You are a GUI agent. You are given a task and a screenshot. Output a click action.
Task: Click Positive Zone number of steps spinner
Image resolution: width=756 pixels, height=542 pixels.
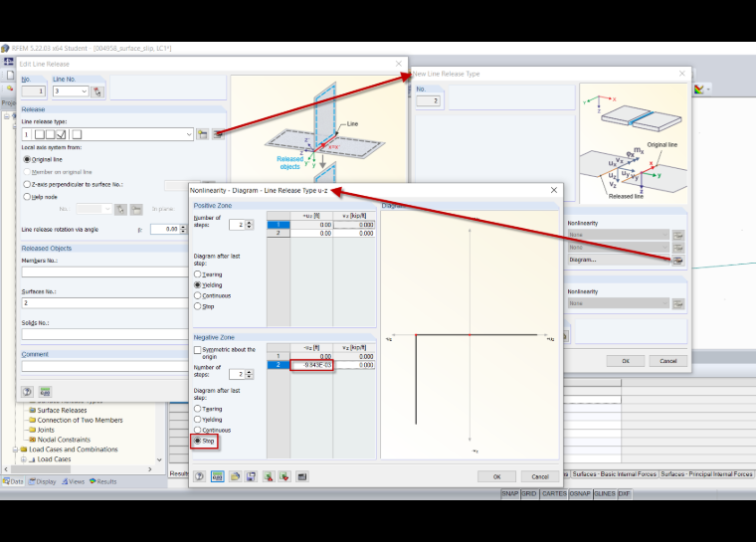click(x=250, y=225)
